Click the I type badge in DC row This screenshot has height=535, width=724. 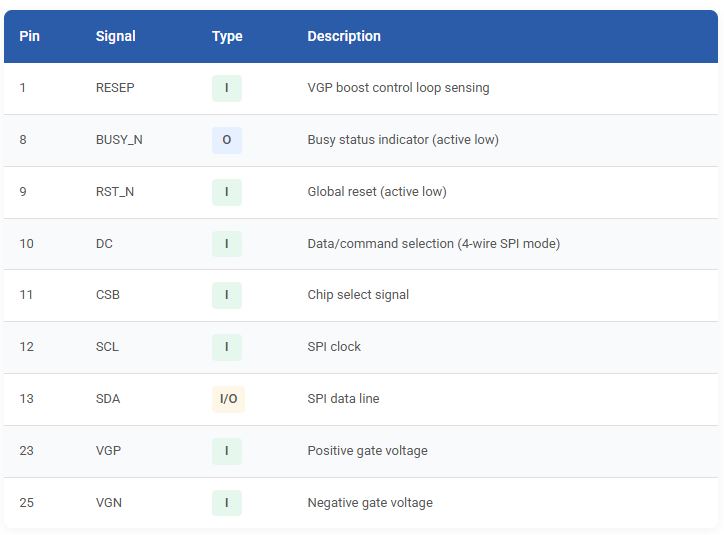click(x=227, y=244)
